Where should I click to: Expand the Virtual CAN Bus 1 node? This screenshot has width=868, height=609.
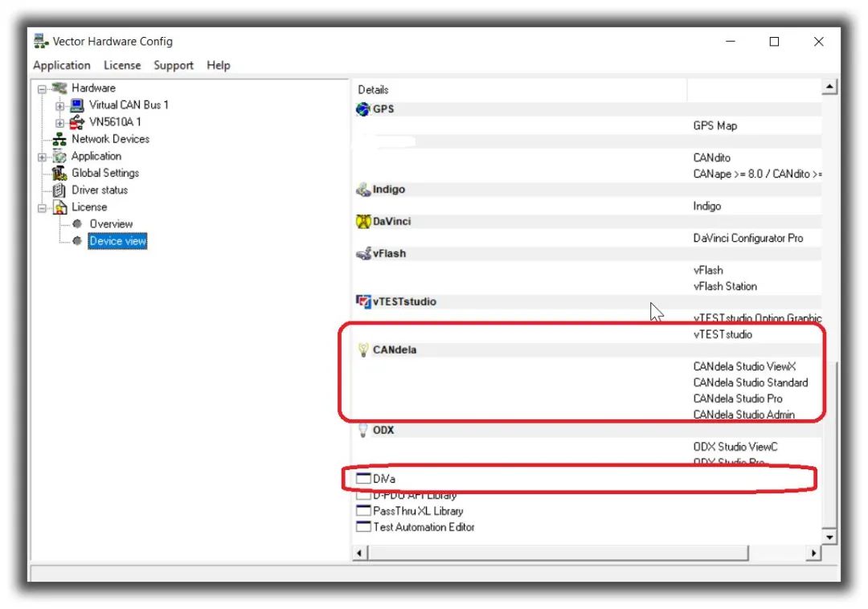click(x=59, y=105)
